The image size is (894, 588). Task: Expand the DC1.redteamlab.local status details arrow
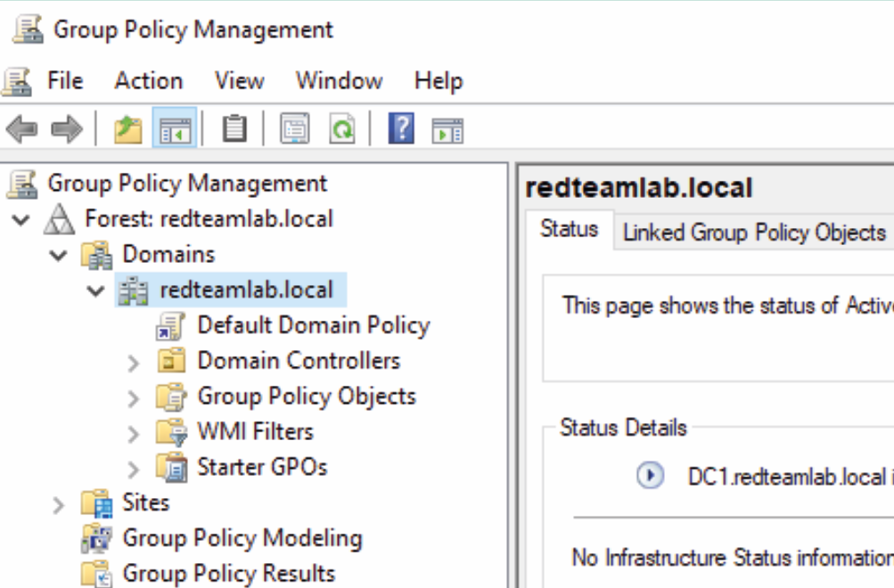(x=650, y=475)
